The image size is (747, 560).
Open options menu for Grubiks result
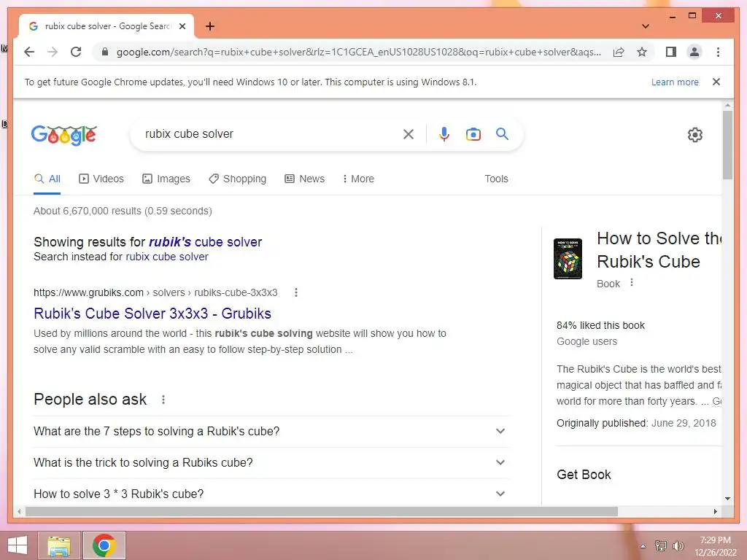tap(296, 292)
